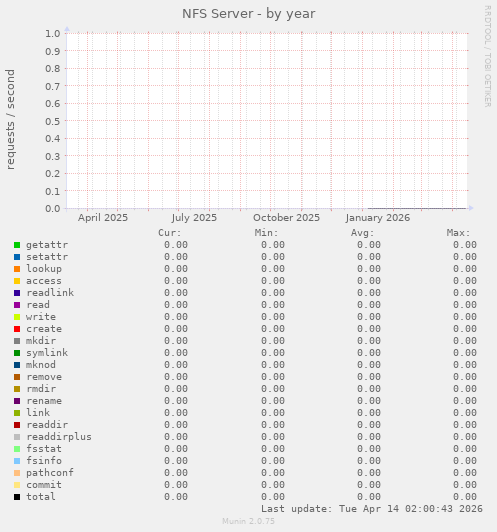
Task: Click the data line near January 2026
Action: pyautogui.click(x=417, y=208)
